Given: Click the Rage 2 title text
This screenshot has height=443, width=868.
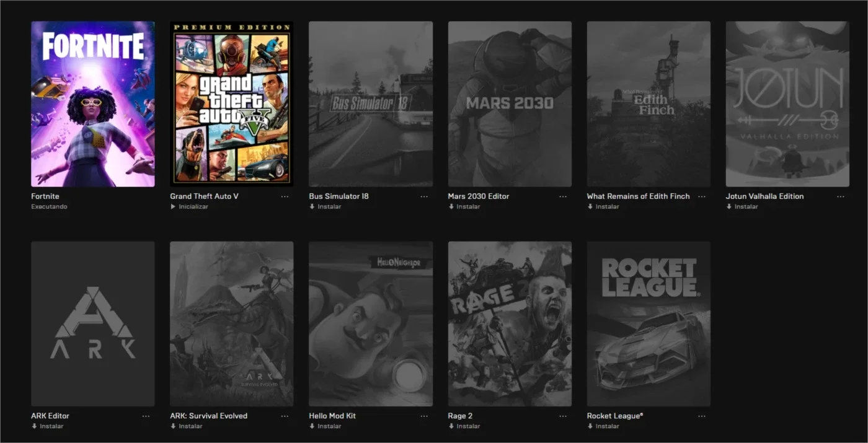Looking at the screenshot, I should pos(460,416).
